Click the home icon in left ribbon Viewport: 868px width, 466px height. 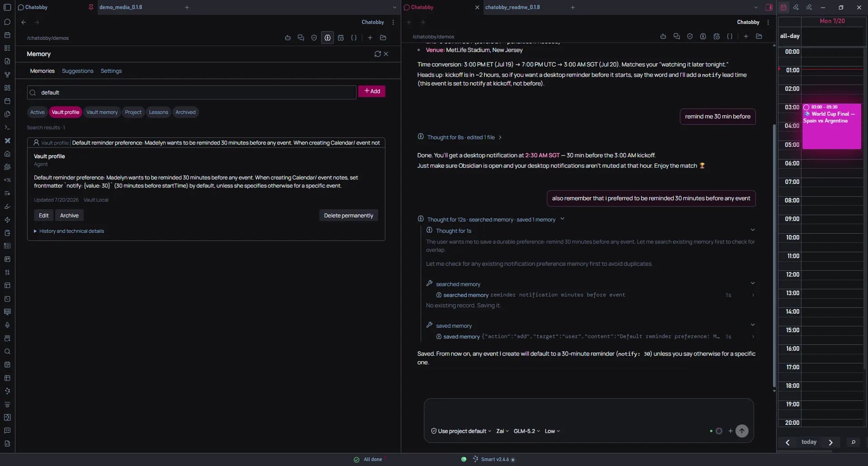(7, 154)
